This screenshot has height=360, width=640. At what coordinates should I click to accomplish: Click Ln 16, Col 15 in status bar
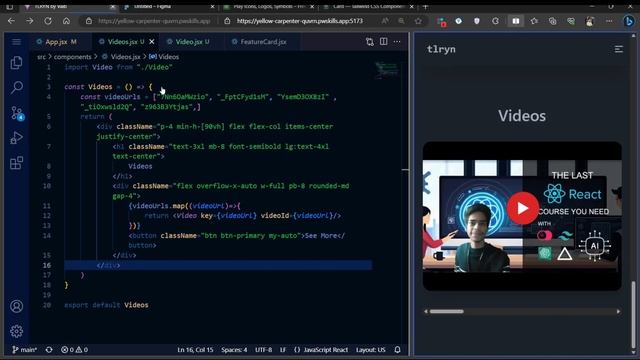tap(195, 350)
